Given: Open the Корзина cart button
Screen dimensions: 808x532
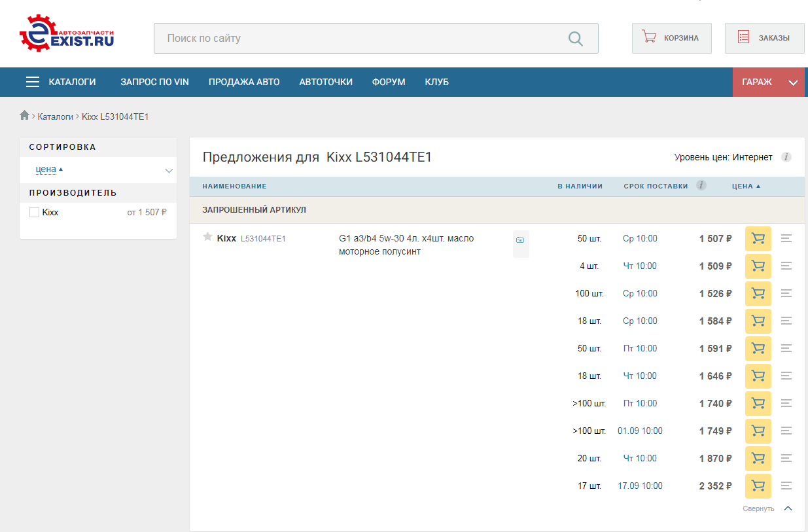Looking at the screenshot, I should (x=671, y=38).
